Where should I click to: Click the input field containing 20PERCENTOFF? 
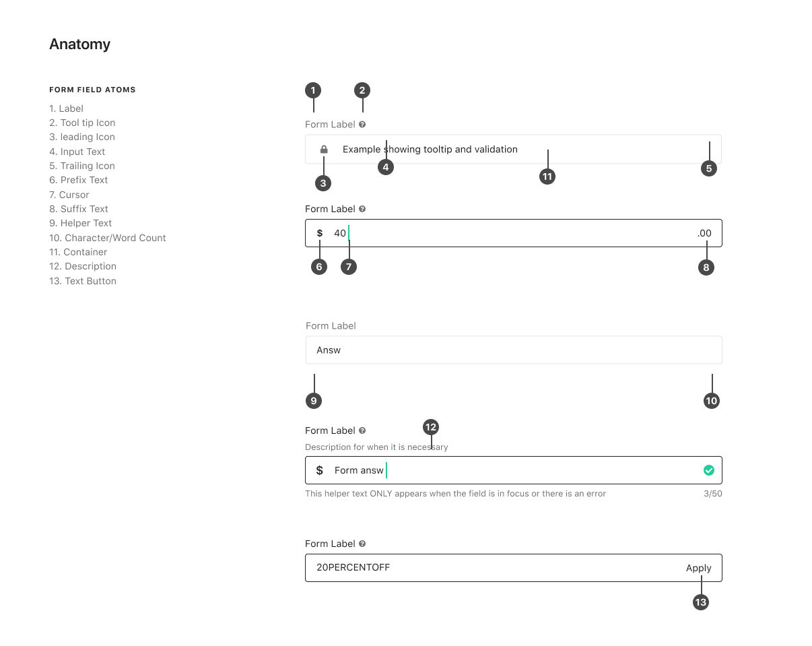514,568
